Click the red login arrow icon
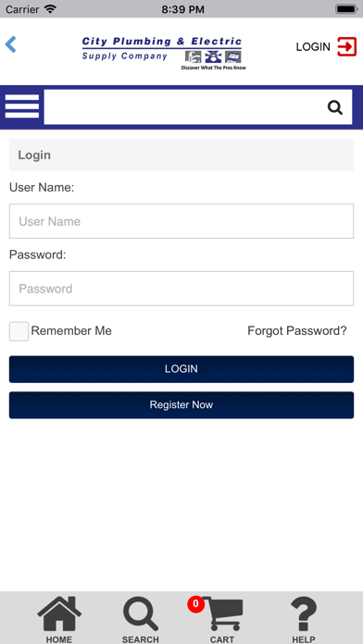The image size is (363, 644). coord(346,46)
